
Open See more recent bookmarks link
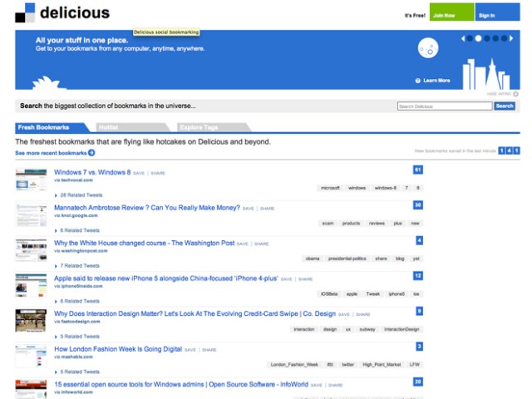click(51, 153)
